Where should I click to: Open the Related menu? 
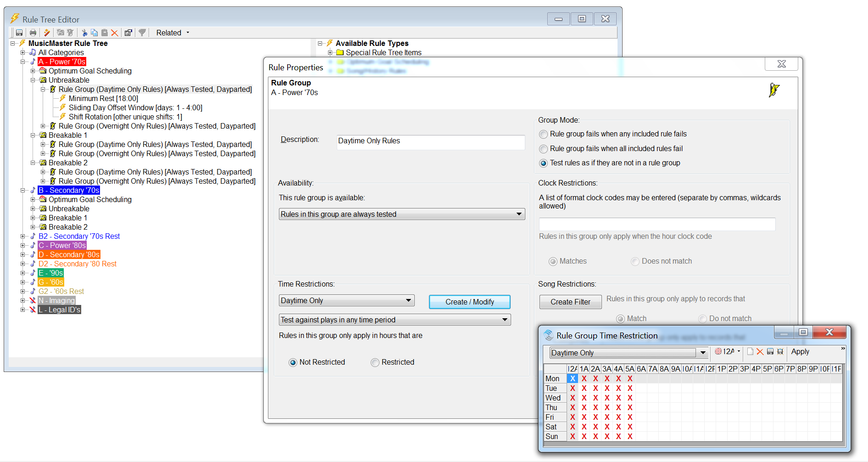pos(172,33)
